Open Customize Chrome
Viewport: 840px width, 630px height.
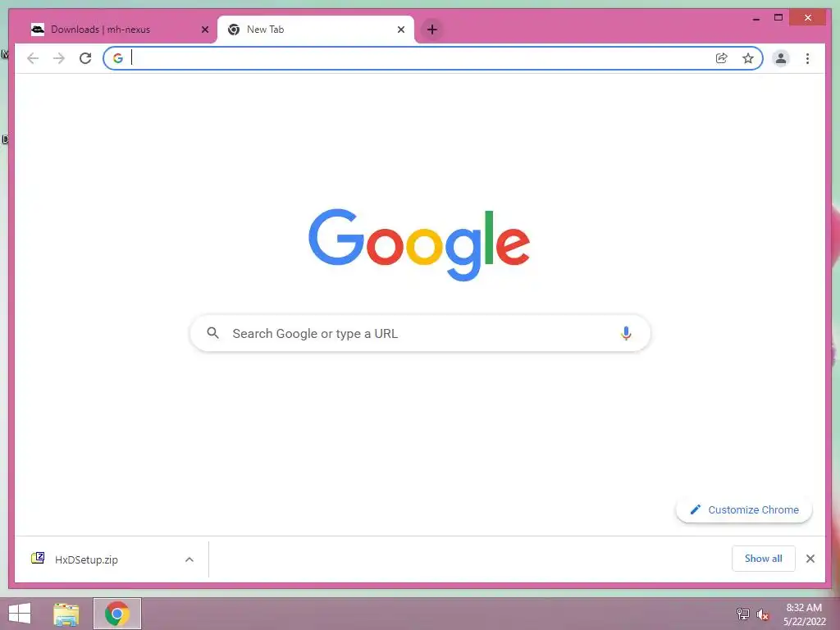click(x=744, y=510)
